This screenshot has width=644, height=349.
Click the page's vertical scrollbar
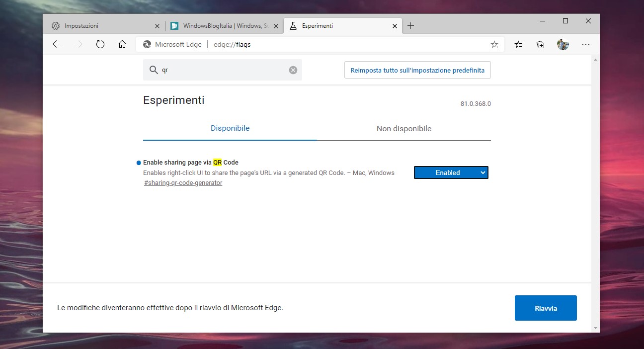(x=596, y=193)
